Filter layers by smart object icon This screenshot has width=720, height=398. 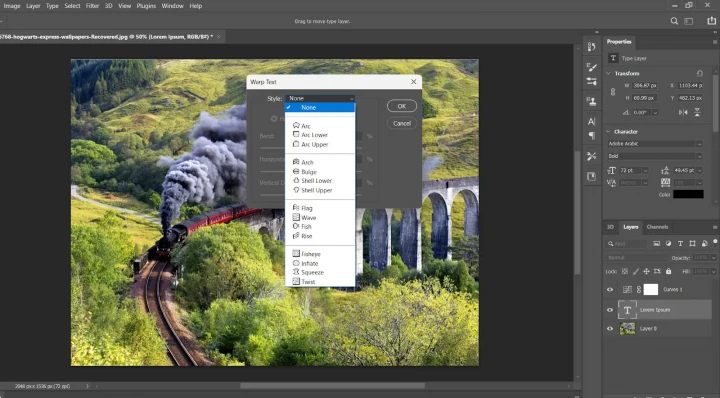pos(704,244)
